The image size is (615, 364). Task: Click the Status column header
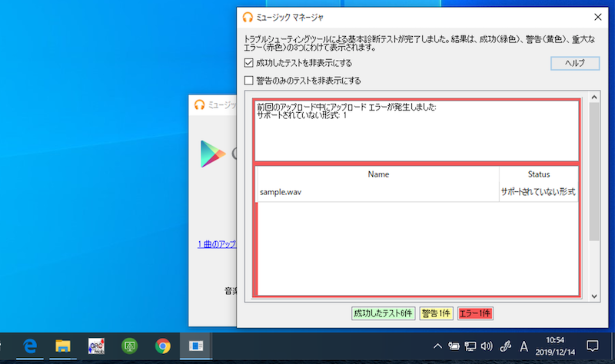(538, 174)
